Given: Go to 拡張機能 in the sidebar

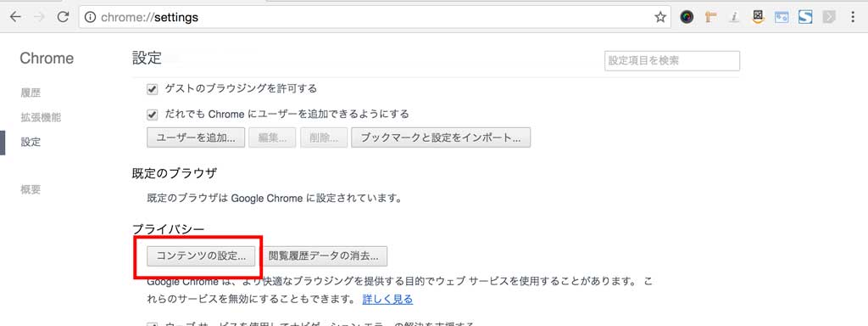Looking at the screenshot, I should (41, 117).
